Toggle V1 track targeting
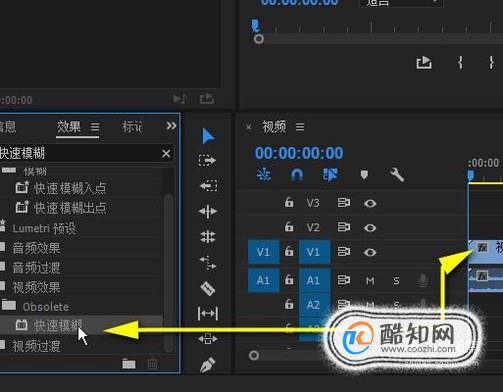 click(314, 252)
